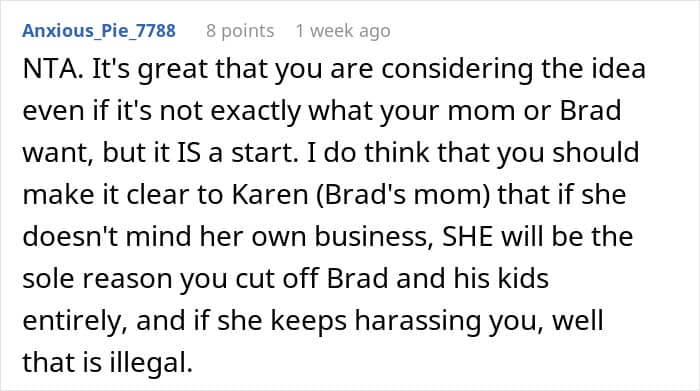Open the 1 week ago timestamp permalink

pos(343,31)
